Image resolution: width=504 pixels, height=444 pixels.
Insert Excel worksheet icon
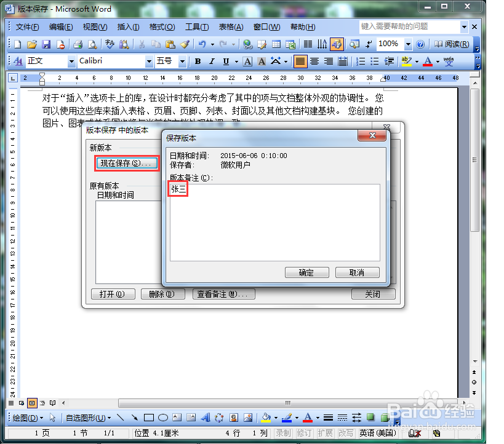click(290, 44)
